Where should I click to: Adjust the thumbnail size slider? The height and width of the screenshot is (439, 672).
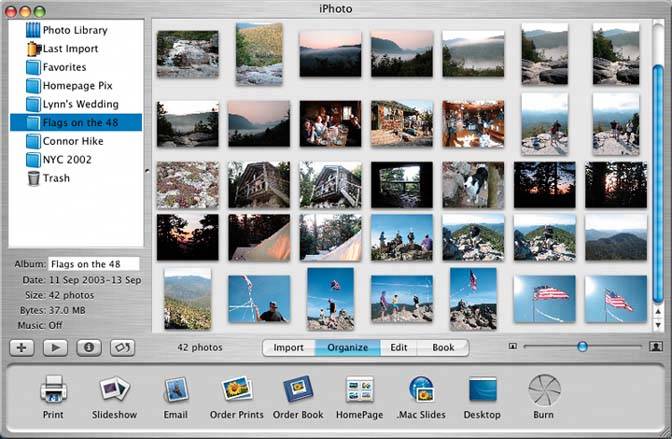[x=581, y=346]
